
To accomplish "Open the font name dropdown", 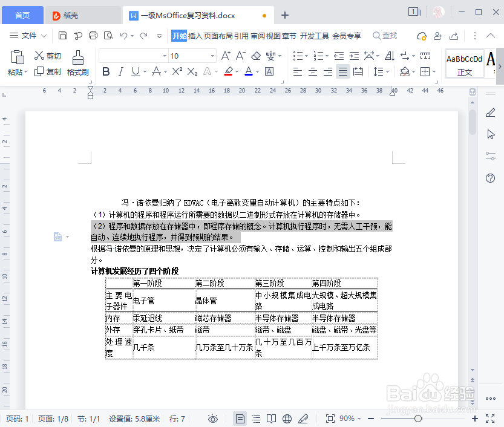I will (165, 56).
